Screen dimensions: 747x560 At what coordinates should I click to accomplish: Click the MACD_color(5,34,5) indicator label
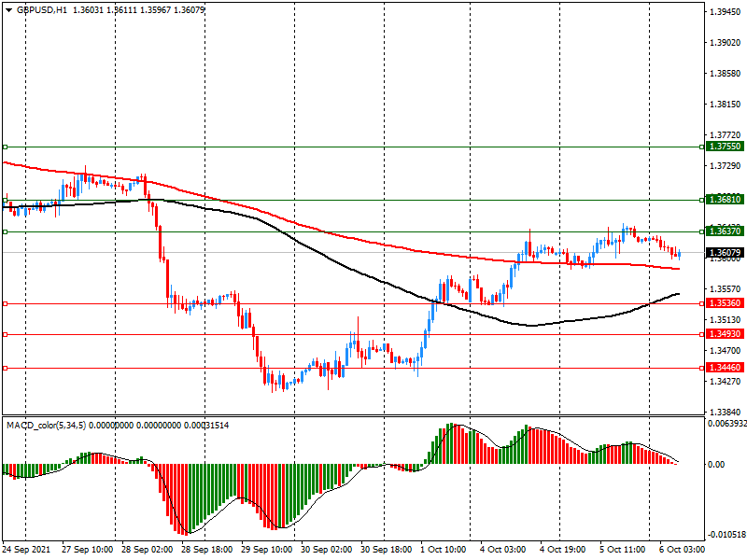coord(46,425)
